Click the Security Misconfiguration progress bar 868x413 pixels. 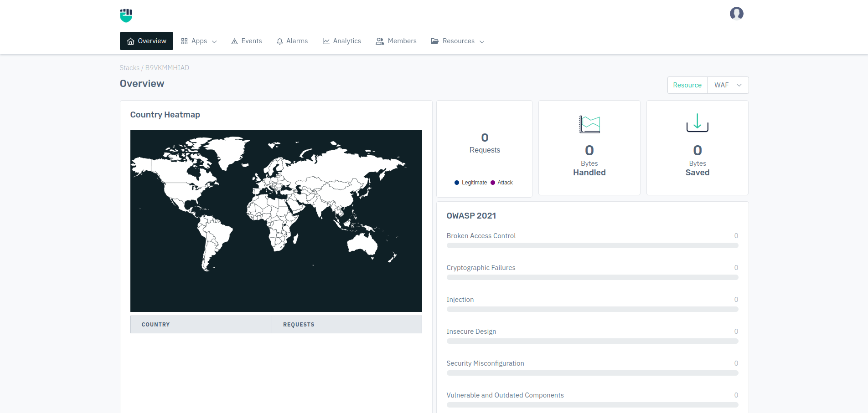click(x=592, y=373)
